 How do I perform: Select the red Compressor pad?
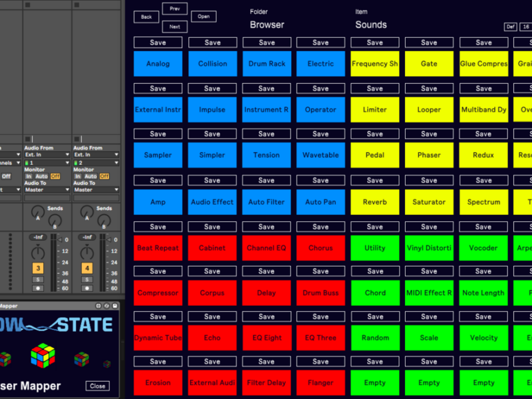coord(158,293)
